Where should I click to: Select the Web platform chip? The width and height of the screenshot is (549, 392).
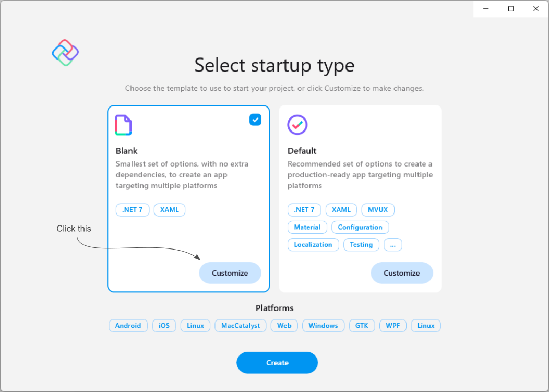coord(284,326)
